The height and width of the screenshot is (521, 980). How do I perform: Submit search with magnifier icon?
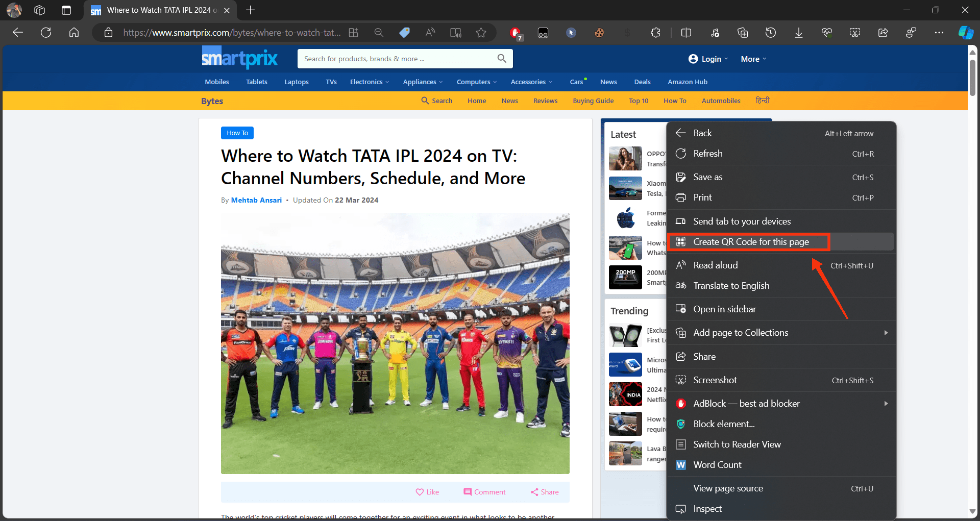[x=502, y=59]
